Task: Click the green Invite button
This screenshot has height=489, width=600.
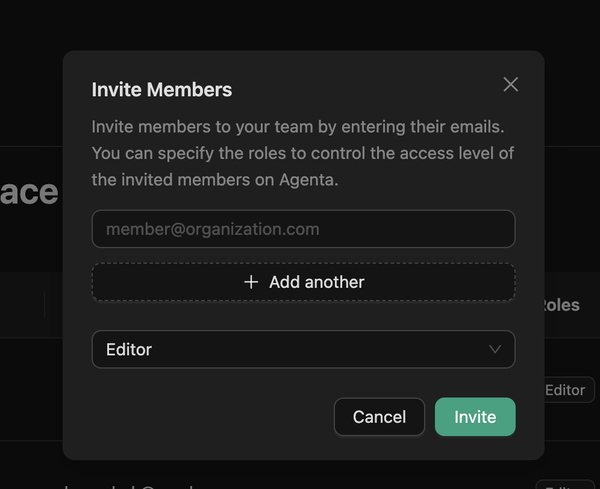Action: [x=475, y=417]
